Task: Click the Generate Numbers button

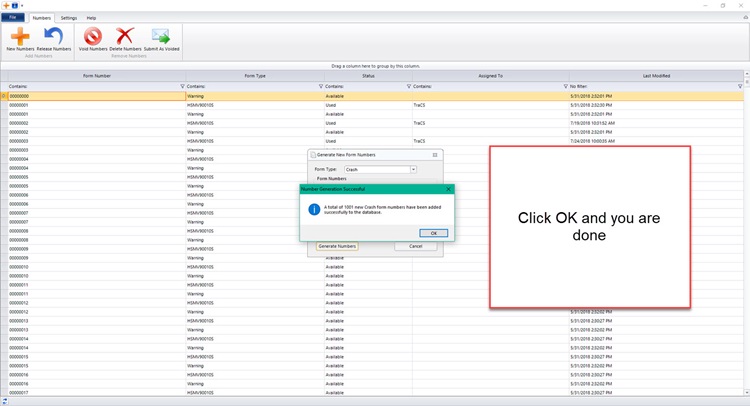Action: (337, 246)
